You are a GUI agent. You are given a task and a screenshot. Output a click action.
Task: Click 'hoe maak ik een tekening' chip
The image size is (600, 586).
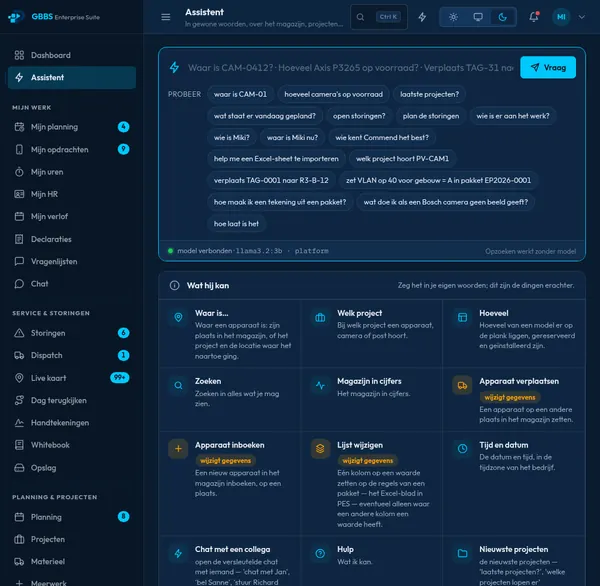coord(280,202)
